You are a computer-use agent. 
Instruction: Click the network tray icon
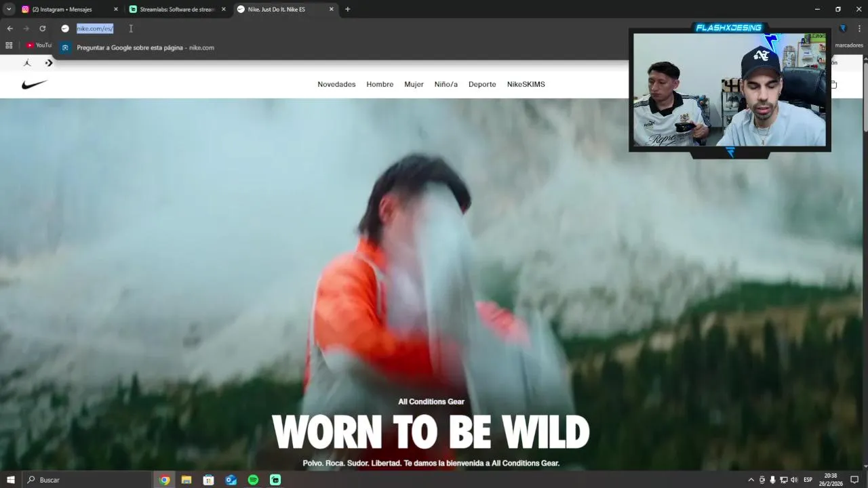coord(783,480)
